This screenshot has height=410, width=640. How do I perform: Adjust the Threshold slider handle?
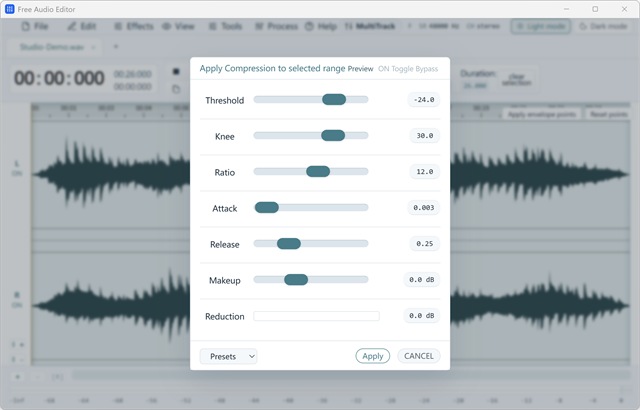334,99
